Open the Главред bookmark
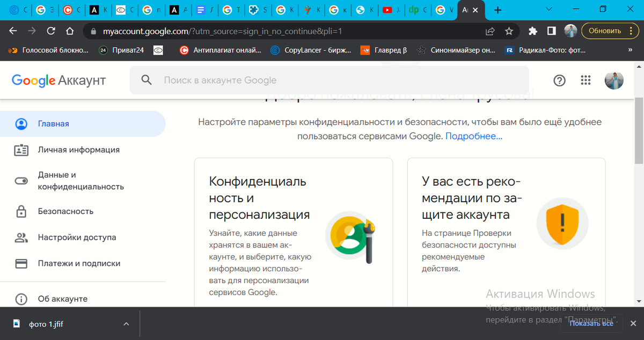 pos(384,50)
